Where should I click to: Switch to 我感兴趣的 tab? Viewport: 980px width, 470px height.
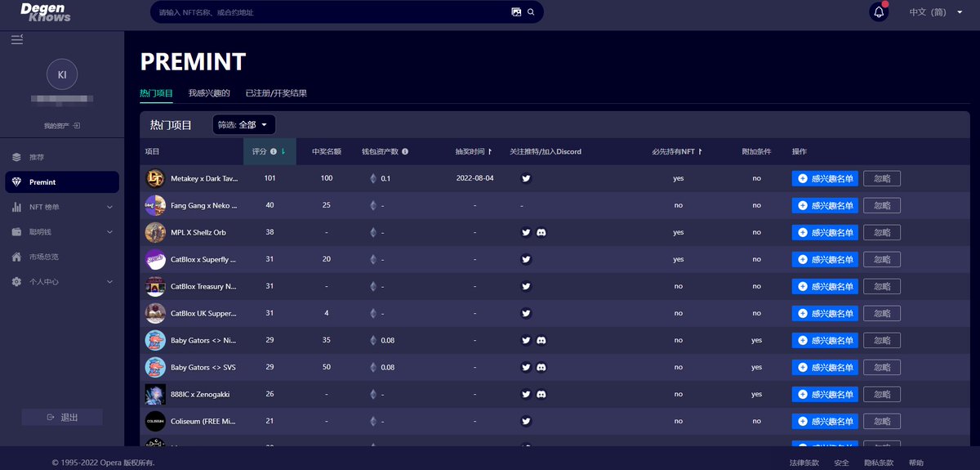209,93
